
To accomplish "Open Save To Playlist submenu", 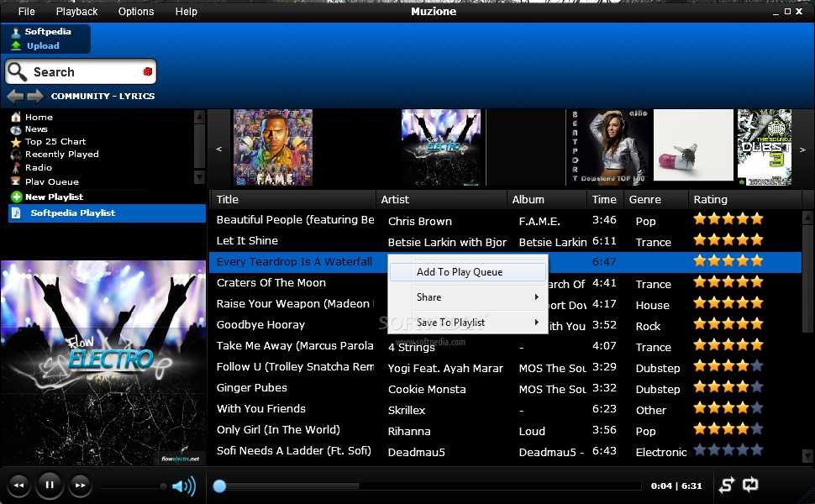I will click(468, 323).
